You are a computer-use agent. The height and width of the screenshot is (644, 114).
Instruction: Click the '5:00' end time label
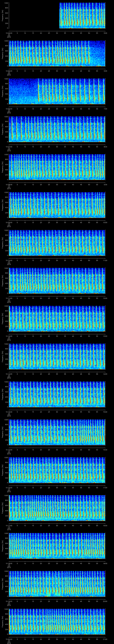tap(105, 33)
